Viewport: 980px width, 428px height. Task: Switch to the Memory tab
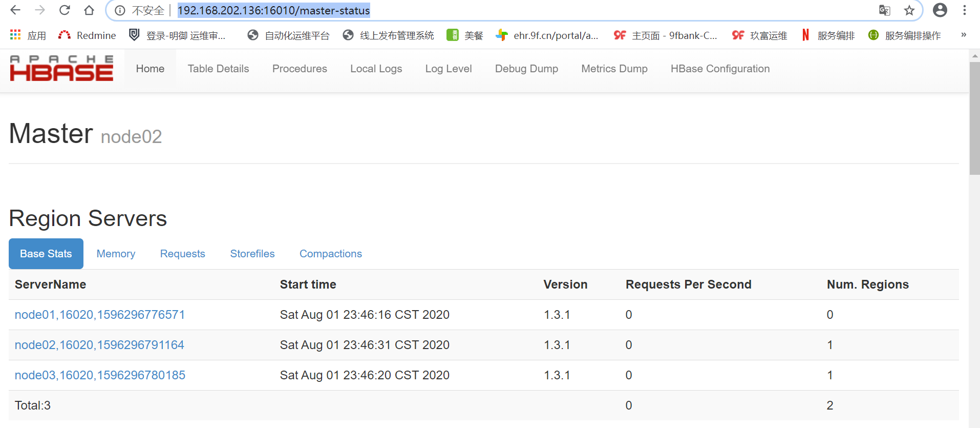pos(116,254)
